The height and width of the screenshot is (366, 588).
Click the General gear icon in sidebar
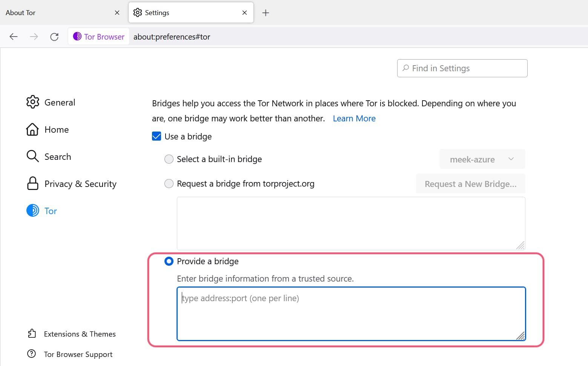tap(33, 102)
